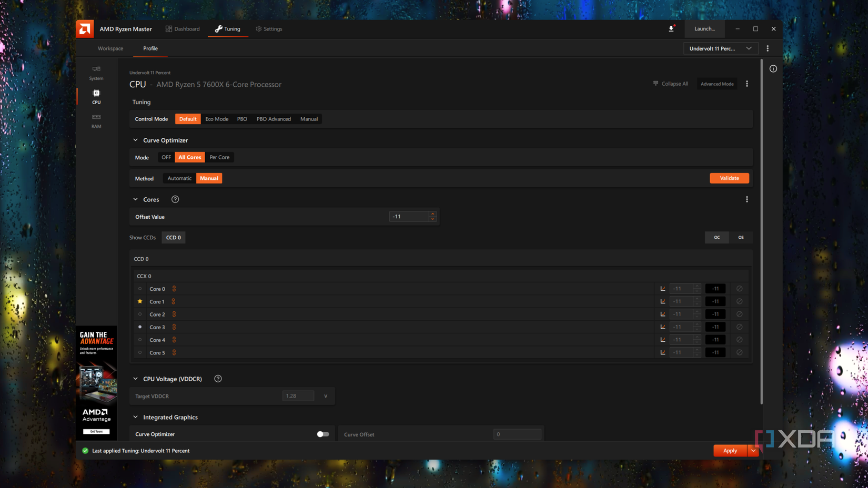Open the profile options kebab menu
868x488 pixels.
point(768,48)
